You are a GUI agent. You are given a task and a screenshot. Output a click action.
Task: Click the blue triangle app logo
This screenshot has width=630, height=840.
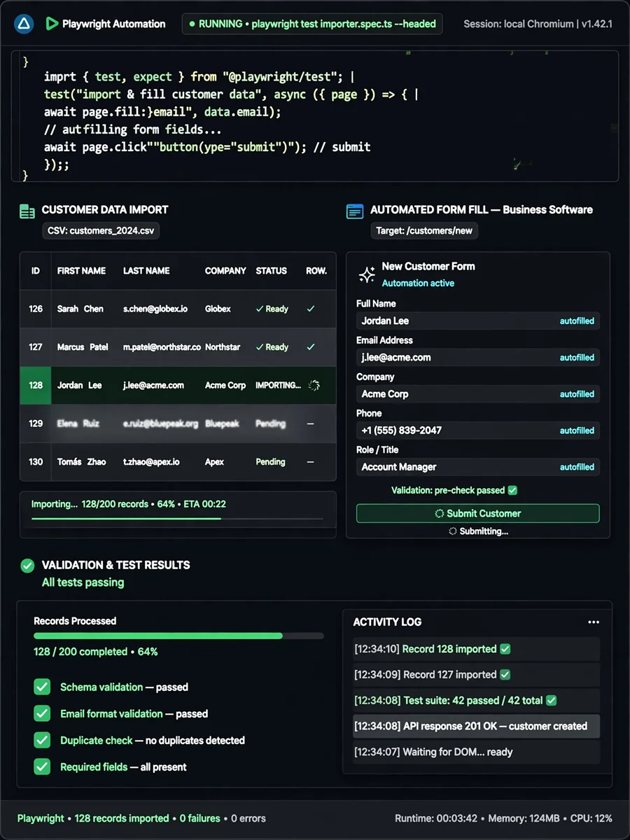point(24,24)
